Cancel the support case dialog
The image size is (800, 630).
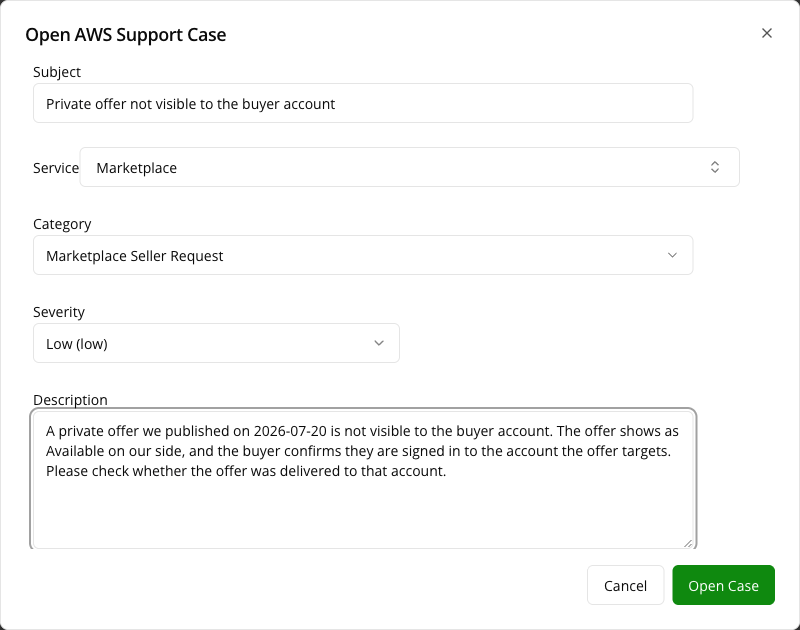[625, 585]
